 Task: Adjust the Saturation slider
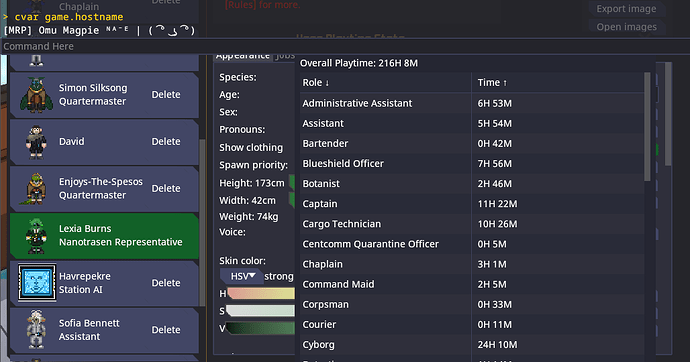coord(261,311)
